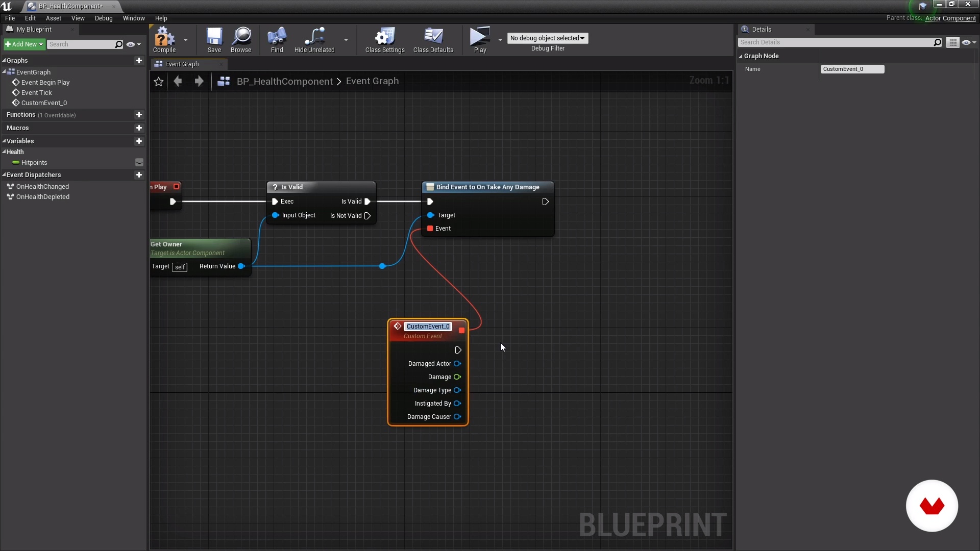
Task: Click the search magnifier in Details panel
Action: coord(938,42)
